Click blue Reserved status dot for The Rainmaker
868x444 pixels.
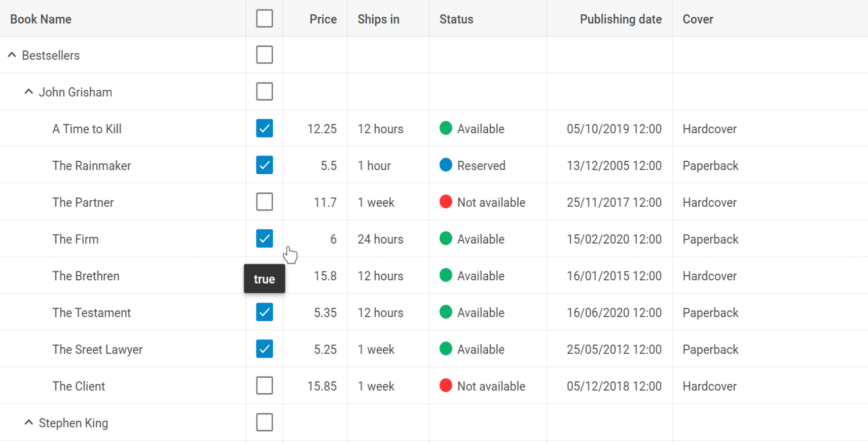tap(446, 165)
